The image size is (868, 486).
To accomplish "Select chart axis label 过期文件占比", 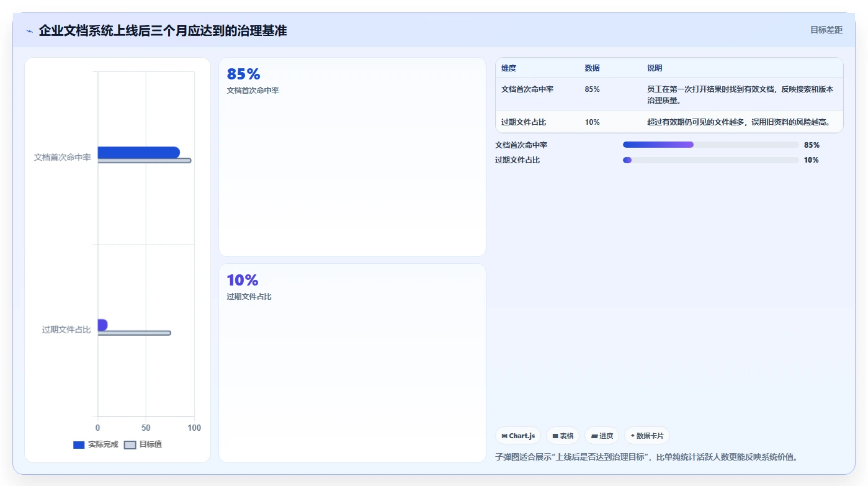I will tap(66, 330).
